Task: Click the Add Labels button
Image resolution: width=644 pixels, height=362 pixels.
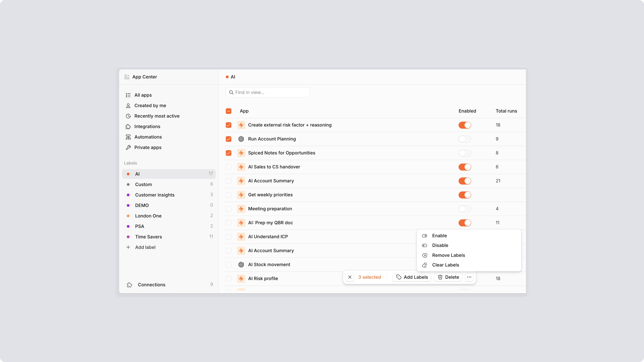Action: click(x=412, y=277)
